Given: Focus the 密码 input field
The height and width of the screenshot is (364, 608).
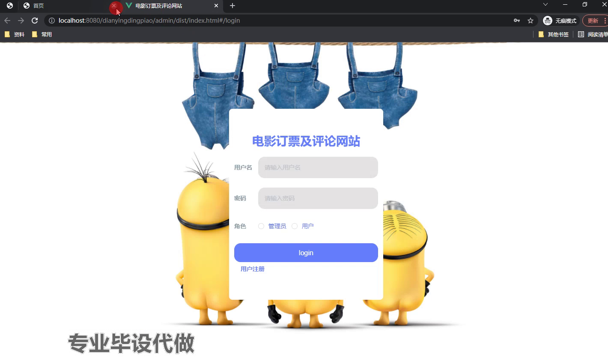Looking at the screenshot, I should pos(318,198).
